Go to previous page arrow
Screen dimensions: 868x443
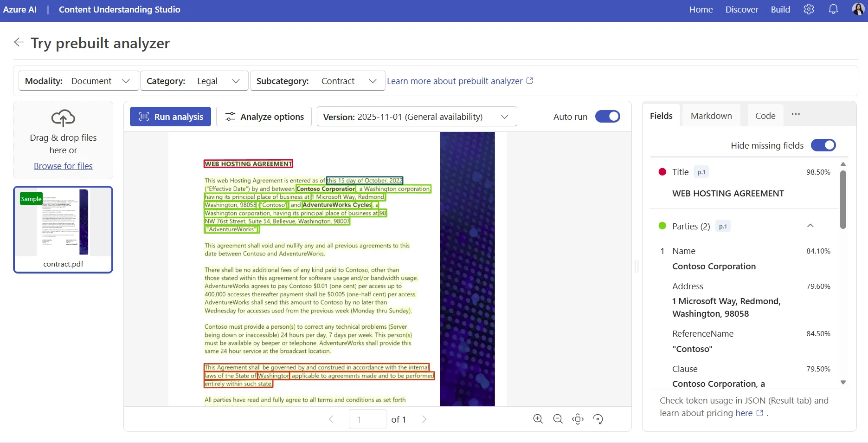click(x=331, y=419)
